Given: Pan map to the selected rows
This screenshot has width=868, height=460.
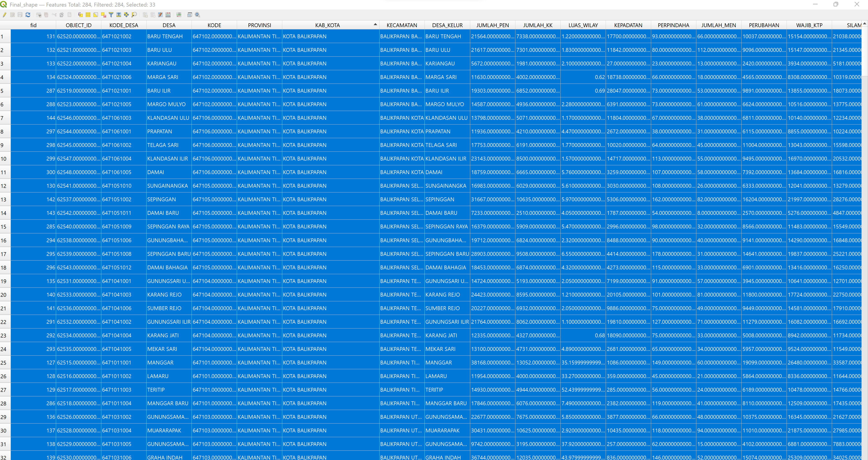Looking at the screenshot, I should click(126, 15).
